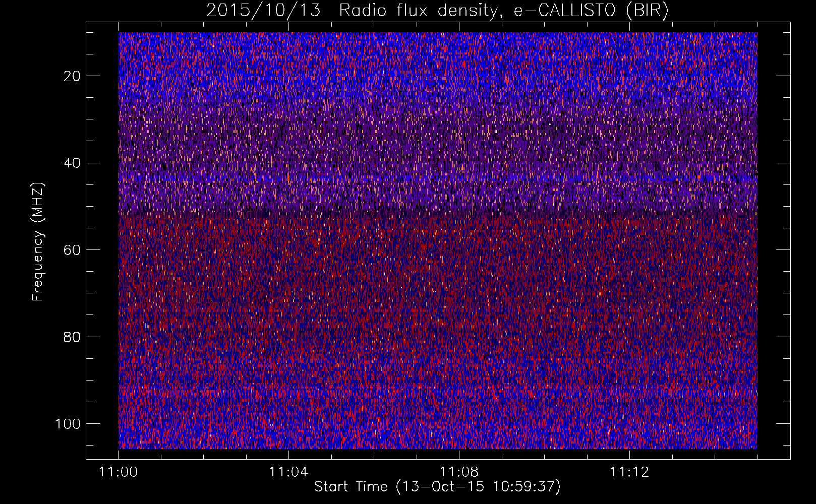Image resolution: width=816 pixels, height=504 pixels.
Task: Click the "Start Time (13-Oct-15 10:59:37)" x-axis label
Action: pos(437,487)
